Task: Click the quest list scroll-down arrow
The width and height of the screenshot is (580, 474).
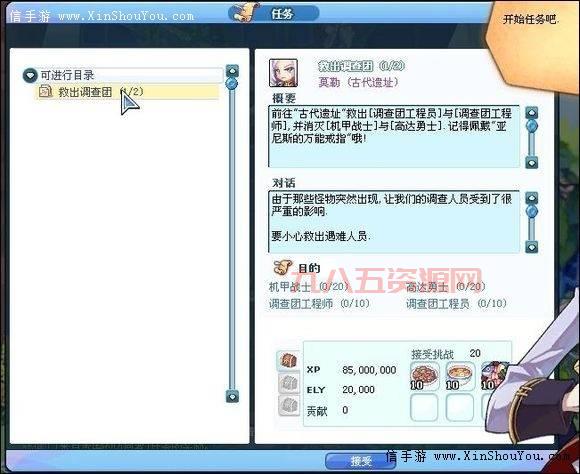Action: (232, 396)
